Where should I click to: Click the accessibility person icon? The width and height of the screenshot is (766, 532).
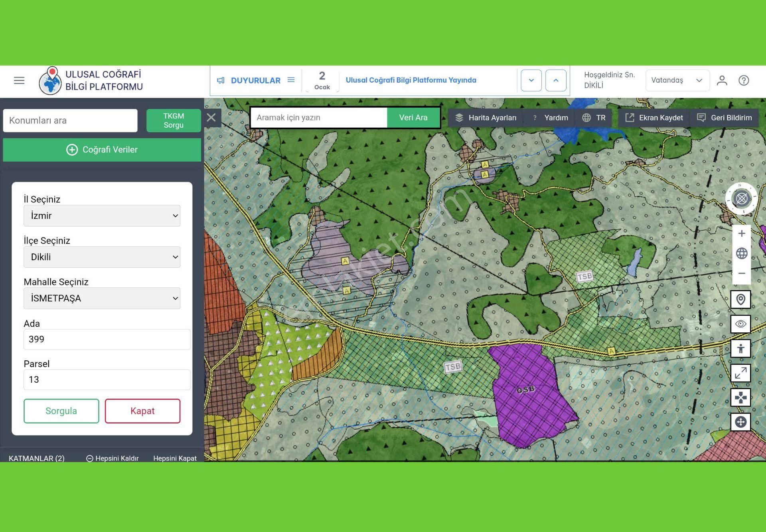(740, 348)
